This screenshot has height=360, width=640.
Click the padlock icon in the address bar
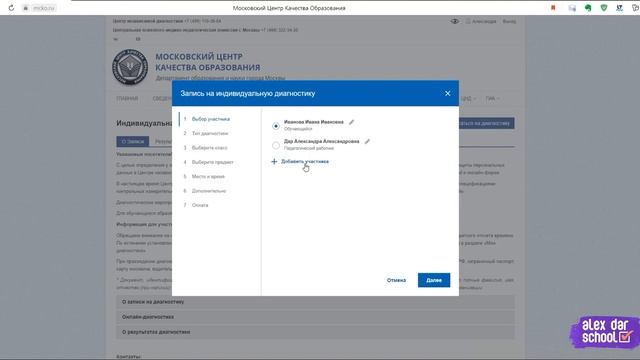click(26, 8)
